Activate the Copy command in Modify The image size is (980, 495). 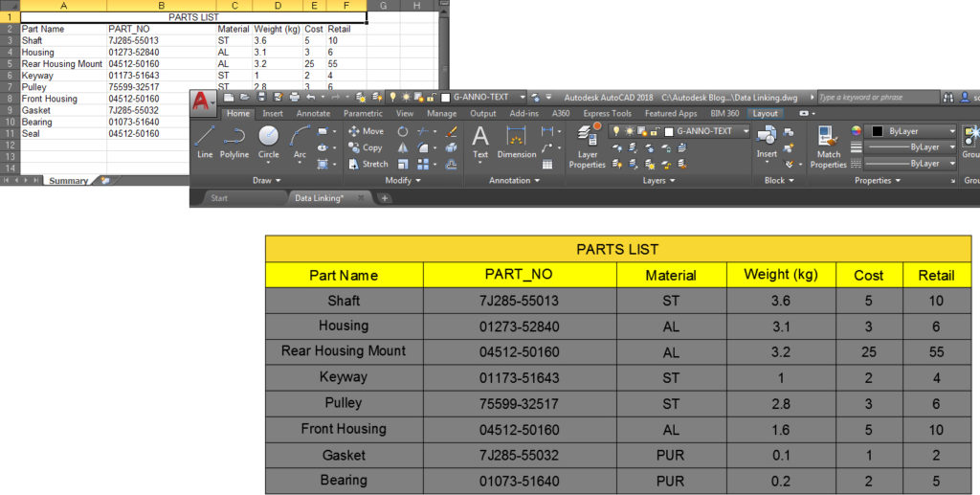pos(365,147)
